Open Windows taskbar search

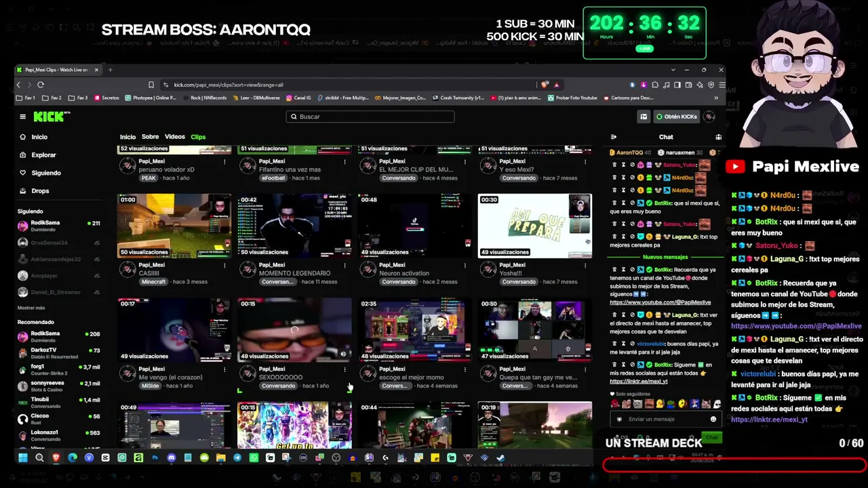point(39,458)
